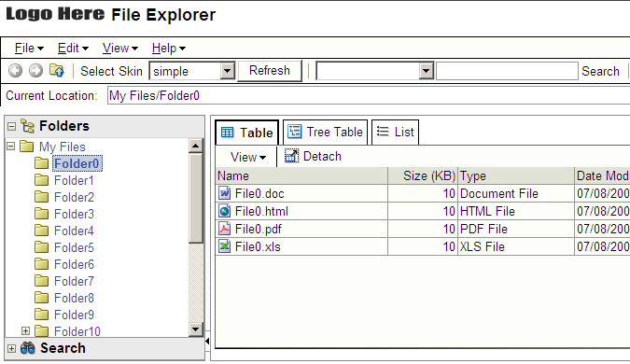Sort by the Name column header
The width and height of the screenshot is (630, 364).
point(301,176)
